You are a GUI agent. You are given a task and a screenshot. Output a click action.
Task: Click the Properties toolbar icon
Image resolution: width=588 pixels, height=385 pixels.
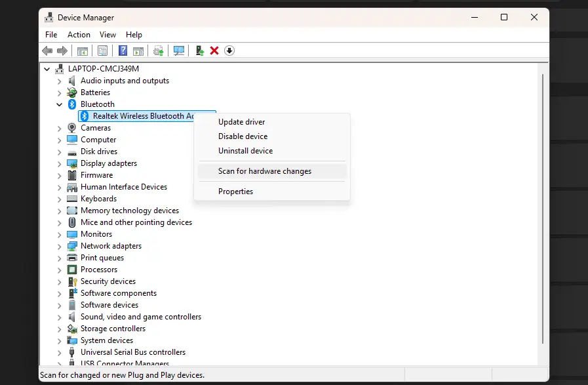[x=102, y=51]
